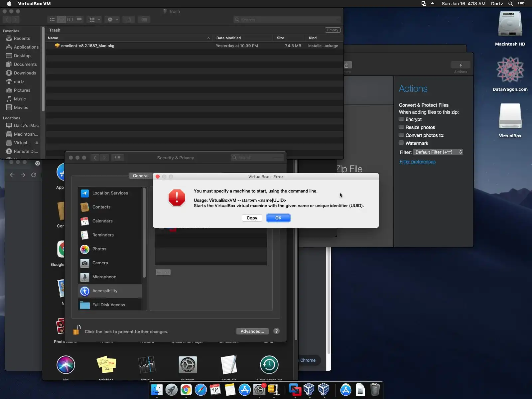Open the group-by dropdown in the Finder toolbar
The height and width of the screenshot is (399, 532).
click(x=94, y=20)
